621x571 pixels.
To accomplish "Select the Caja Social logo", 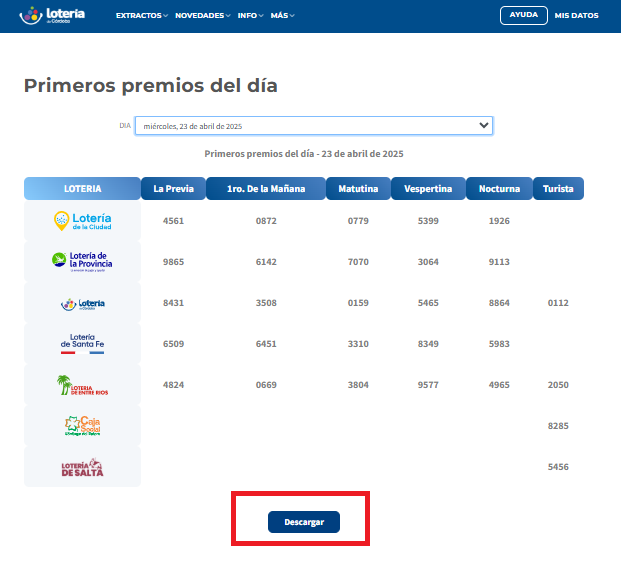I will coord(82,426).
